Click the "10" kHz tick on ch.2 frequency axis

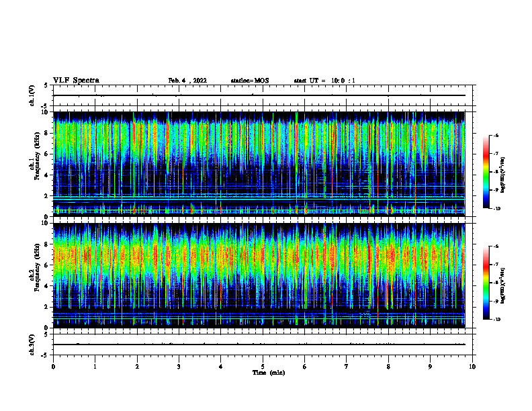[46, 223]
